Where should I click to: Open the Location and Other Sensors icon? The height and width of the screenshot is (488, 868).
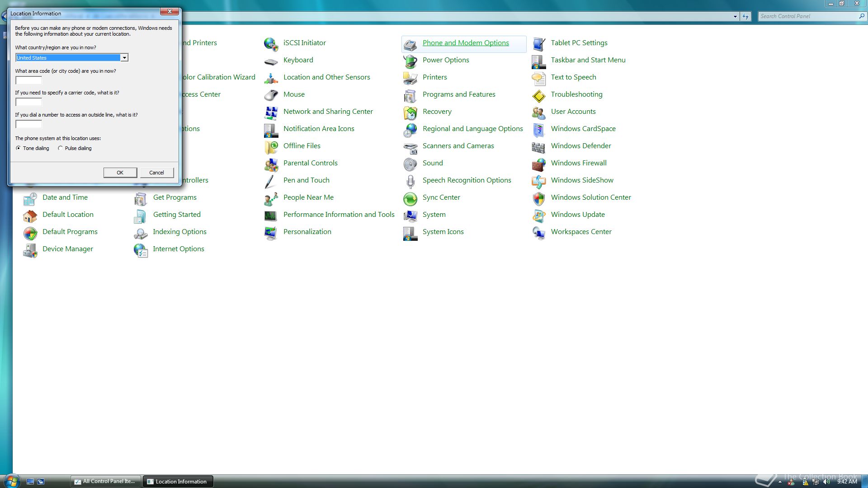271,78
